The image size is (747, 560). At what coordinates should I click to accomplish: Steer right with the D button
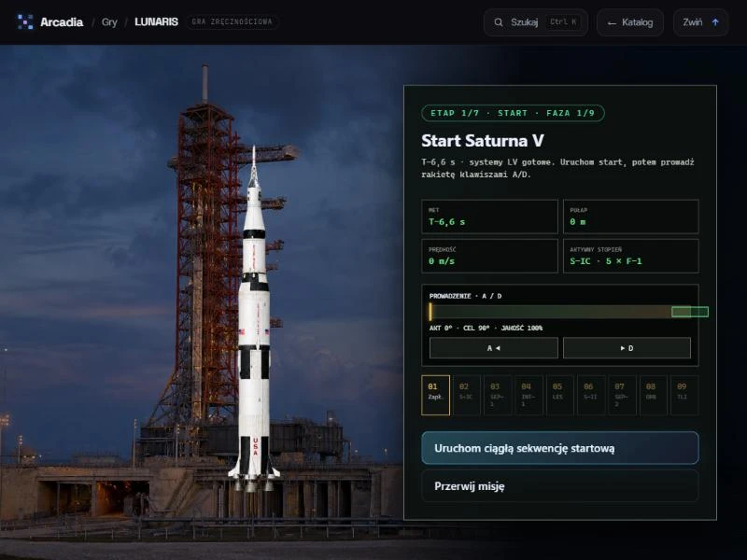627,348
